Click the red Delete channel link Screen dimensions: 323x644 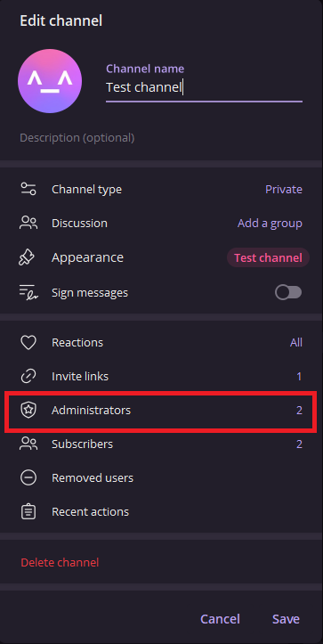click(x=60, y=562)
